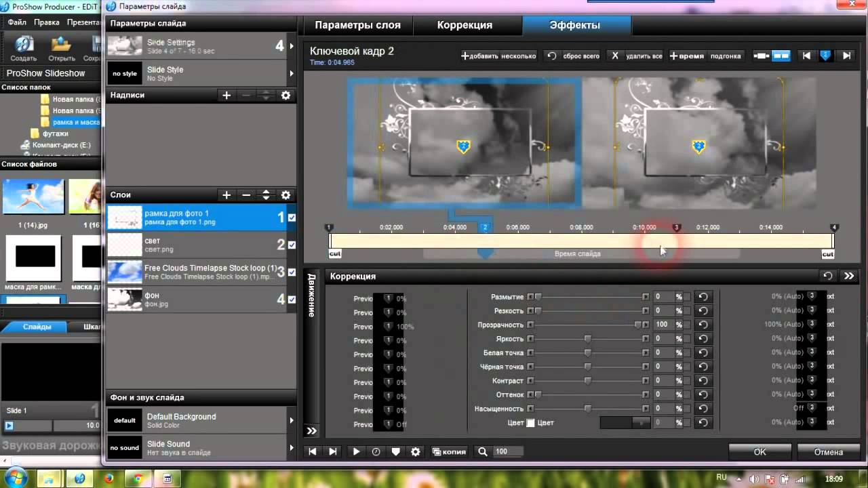Click the Слои layer order up/down arrows
The image size is (868, 488).
coord(266,195)
